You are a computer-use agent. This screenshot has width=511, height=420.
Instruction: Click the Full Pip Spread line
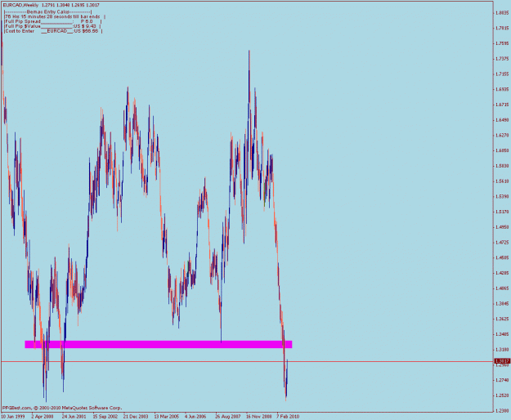(x=53, y=21)
